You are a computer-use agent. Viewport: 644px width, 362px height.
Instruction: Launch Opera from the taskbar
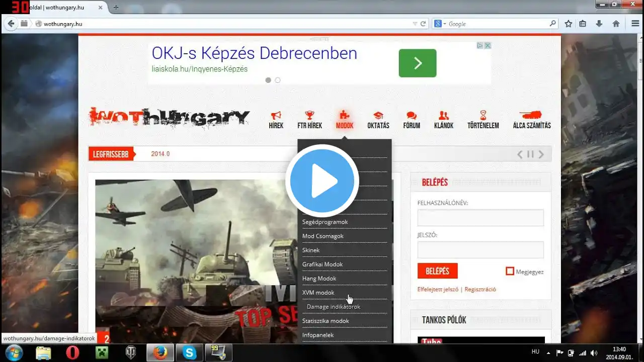coord(72,353)
